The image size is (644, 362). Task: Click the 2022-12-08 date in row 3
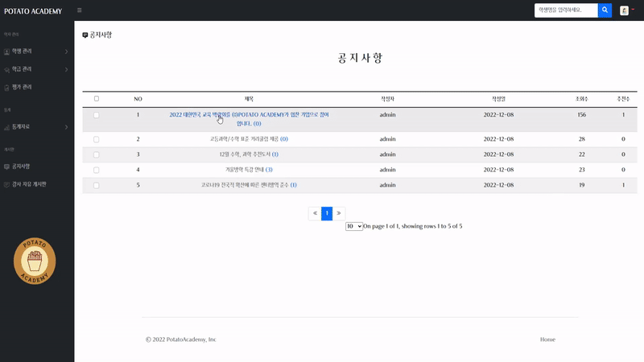pyautogui.click(x=498, y=154)
